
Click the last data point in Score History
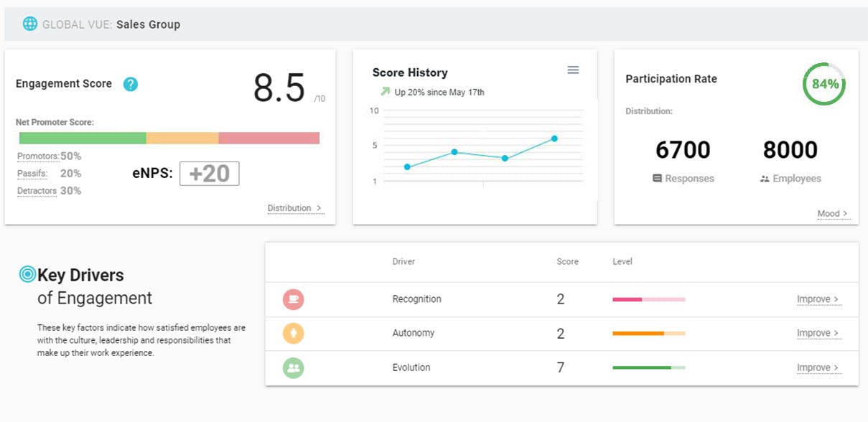pyautogui.click(x=554, y=139)
